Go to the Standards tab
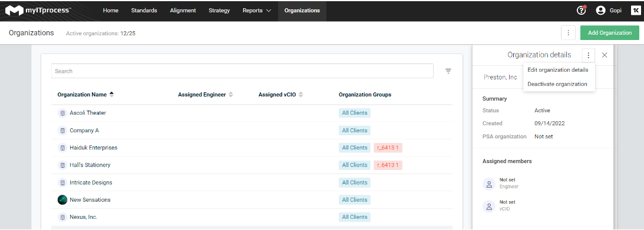This screenshot has width=644, height=230. [x=144, y=11]
